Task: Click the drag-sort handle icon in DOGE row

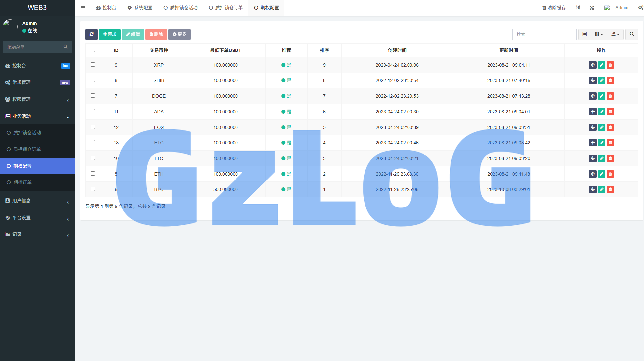Action: pos(592,96)
